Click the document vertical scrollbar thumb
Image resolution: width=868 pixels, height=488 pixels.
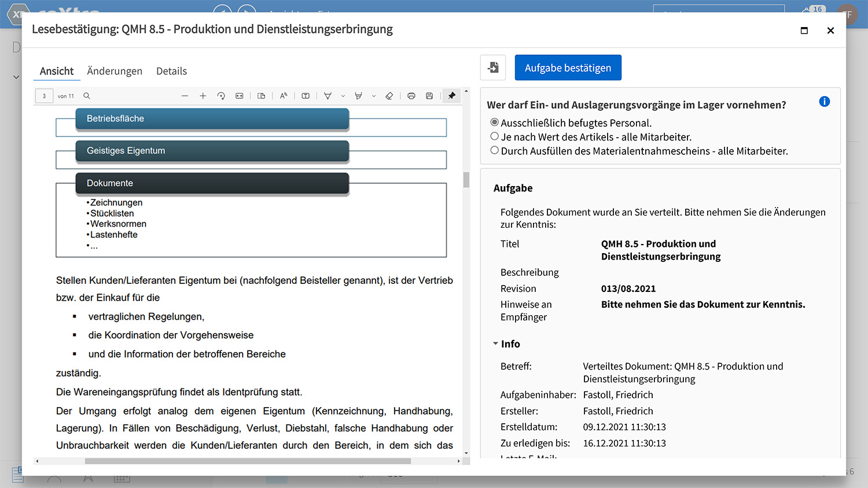466,180
